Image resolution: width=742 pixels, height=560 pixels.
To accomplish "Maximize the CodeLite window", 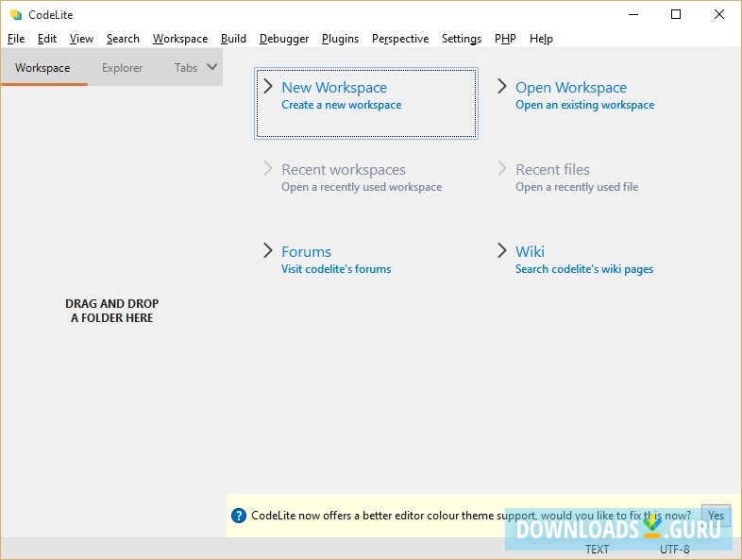I will [676, 14].
